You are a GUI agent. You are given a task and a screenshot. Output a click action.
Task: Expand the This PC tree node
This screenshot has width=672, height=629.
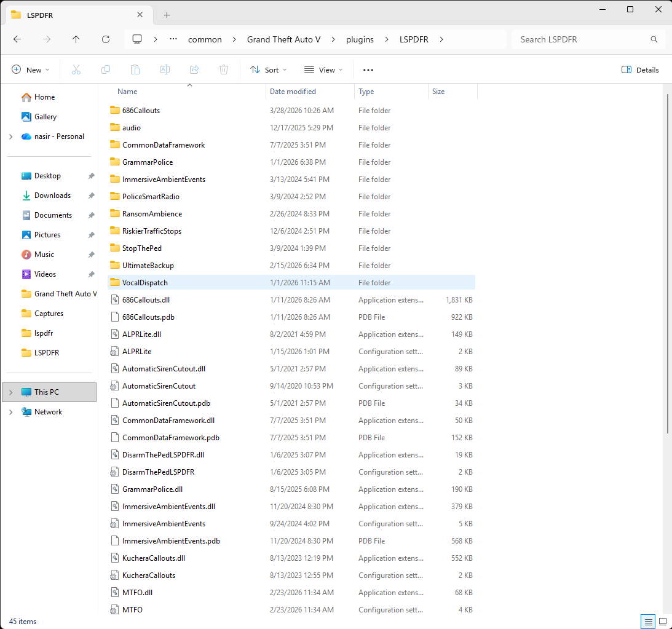11,392
